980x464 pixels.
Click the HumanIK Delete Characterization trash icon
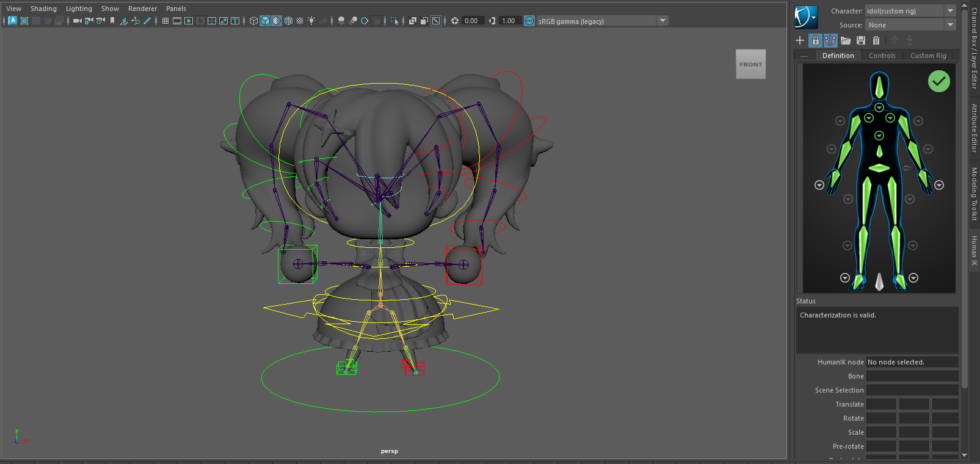[x=876, y=40]
